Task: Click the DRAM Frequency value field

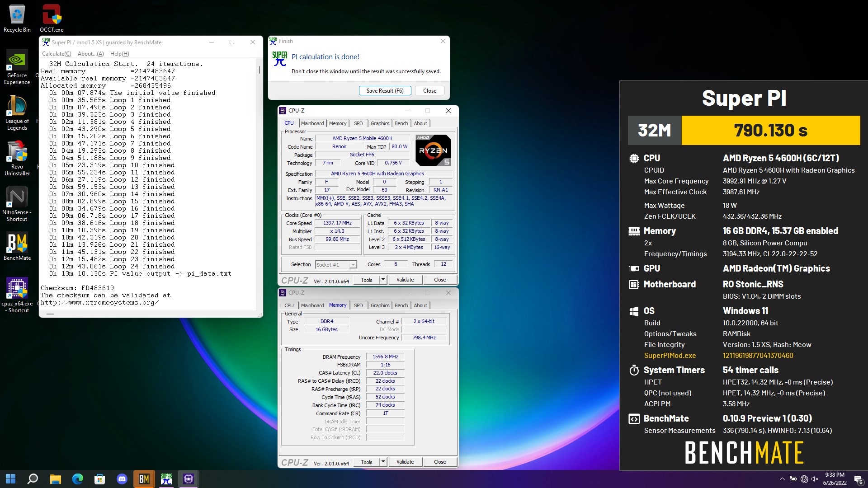Action: click(x=385, y=357)
